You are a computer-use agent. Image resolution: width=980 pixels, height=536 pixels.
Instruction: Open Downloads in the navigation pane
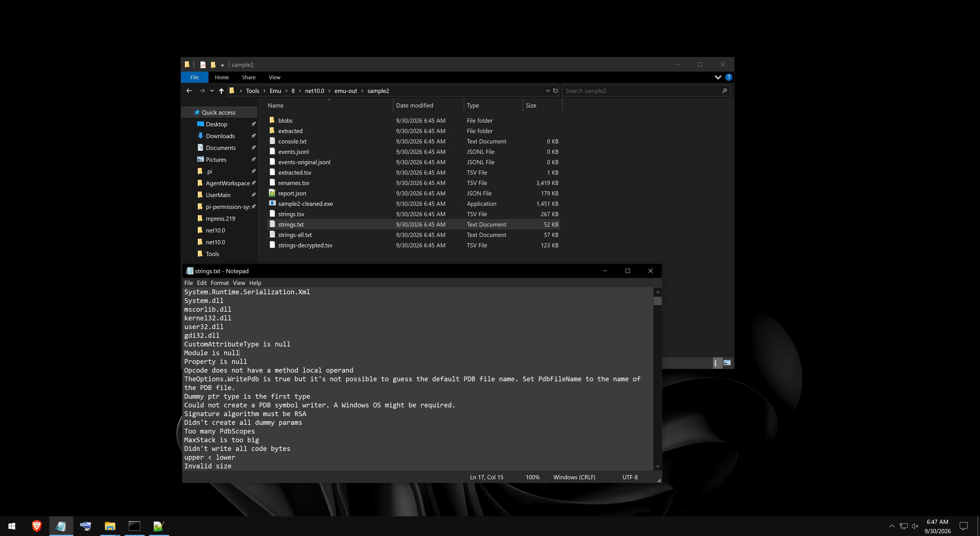[220, 136]
